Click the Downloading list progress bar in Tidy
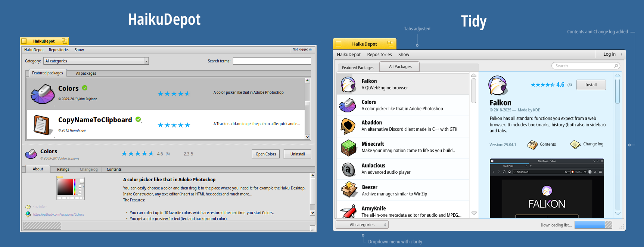 (593, 225)
